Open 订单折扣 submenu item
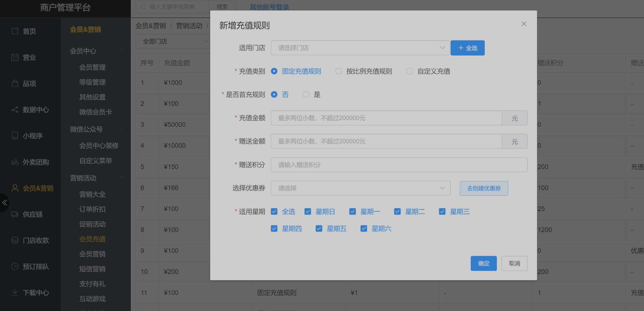 [x=93, y=209]
